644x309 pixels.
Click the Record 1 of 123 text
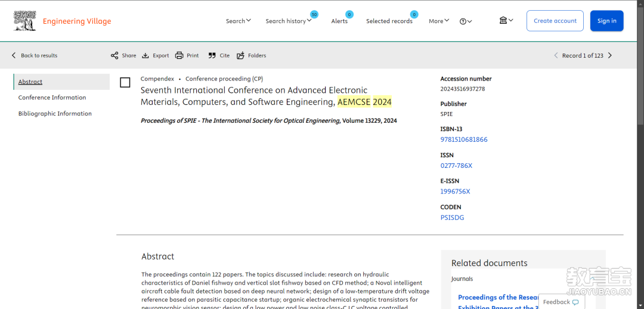pyautogui.click(x=583, y=55)
